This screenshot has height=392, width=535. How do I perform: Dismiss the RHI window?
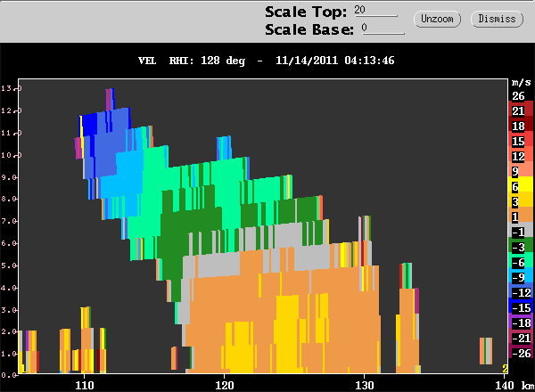pos(497,19)
